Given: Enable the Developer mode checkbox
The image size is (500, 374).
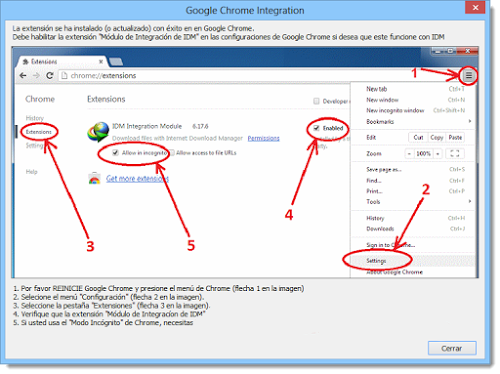Looking at the screenshot, I should click(316, 101).
